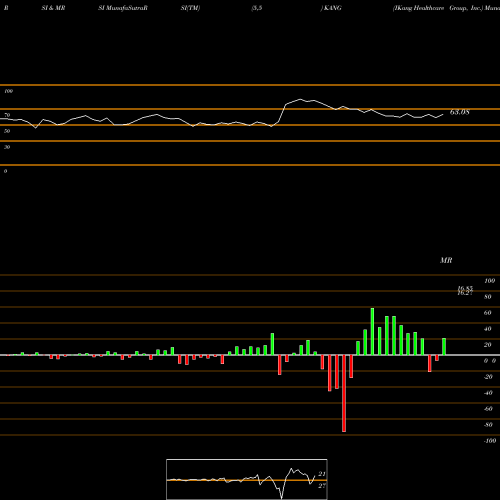Click the 'MR' label above histogram
The width and height of the screenshot is (500, 500).
click(x=446, y=260)
